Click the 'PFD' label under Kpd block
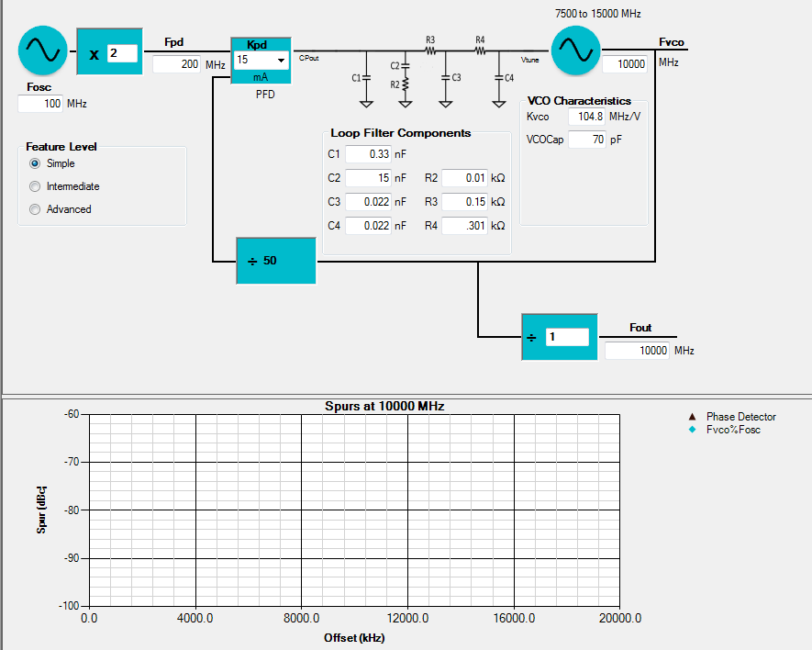Viewport: 812px width, 650px height. (x=265, y=95)
